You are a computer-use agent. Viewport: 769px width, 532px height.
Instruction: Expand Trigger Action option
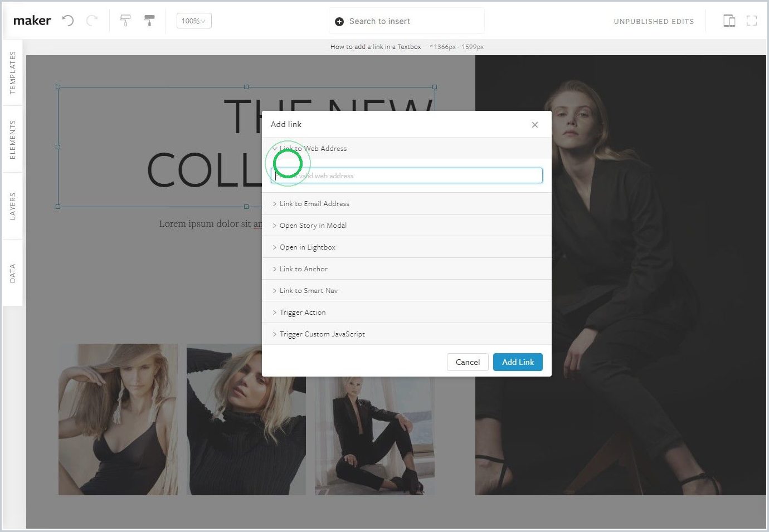pos(407,313)
